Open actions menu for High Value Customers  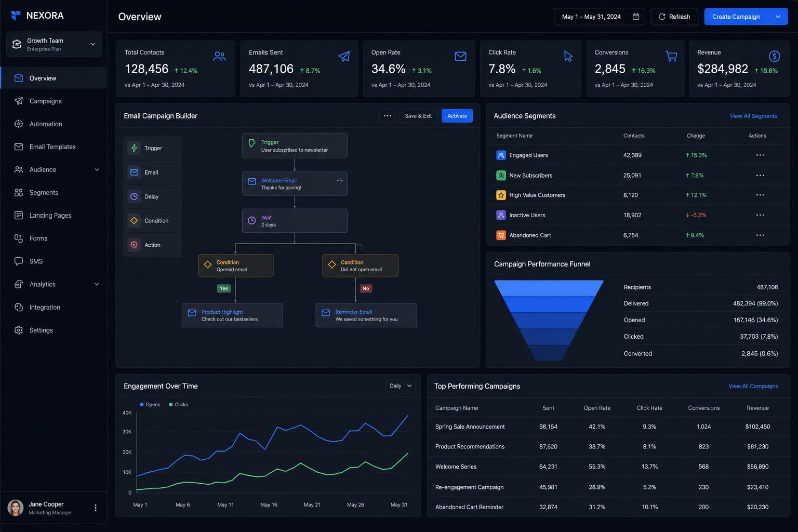[760, 195]
